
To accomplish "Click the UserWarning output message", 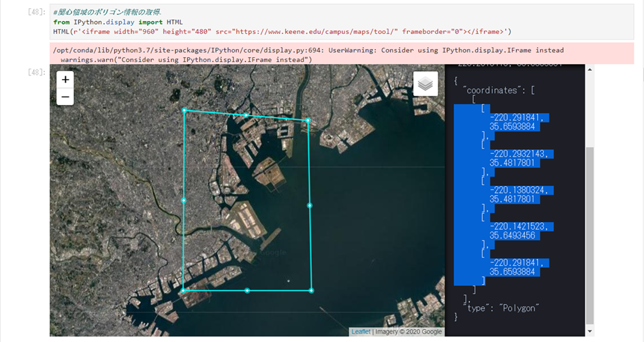I will 341,53.
